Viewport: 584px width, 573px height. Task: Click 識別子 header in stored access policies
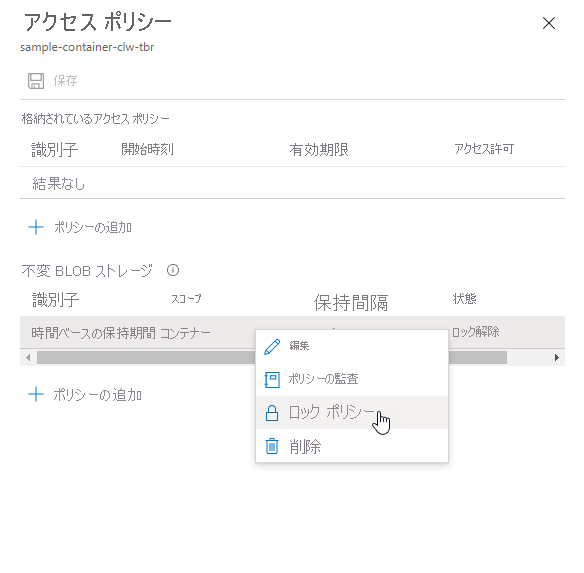click(x=54, y=150)
